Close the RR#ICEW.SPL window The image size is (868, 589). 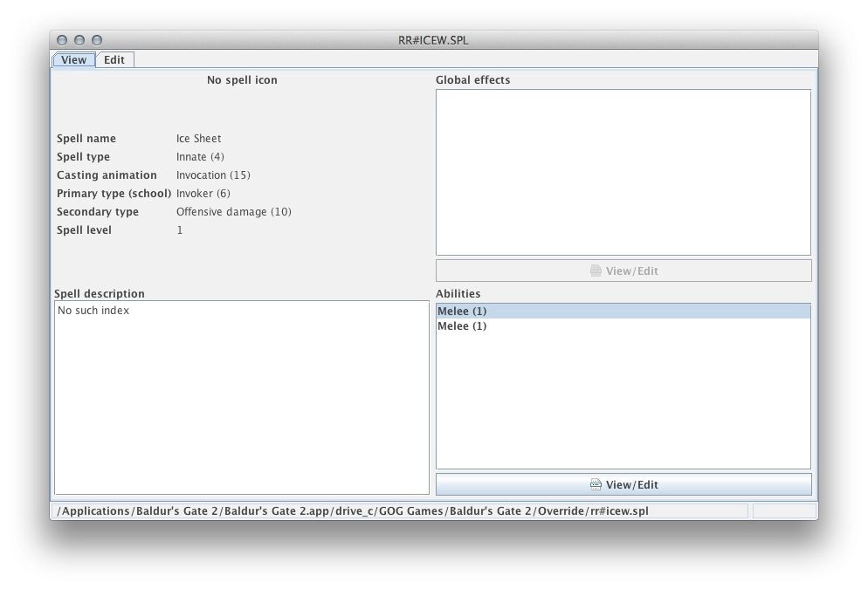click(x=62, y=40)
